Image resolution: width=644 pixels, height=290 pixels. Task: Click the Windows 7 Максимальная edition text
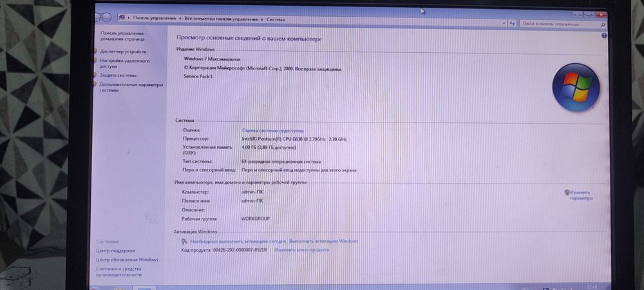click(x=213, y=59)
